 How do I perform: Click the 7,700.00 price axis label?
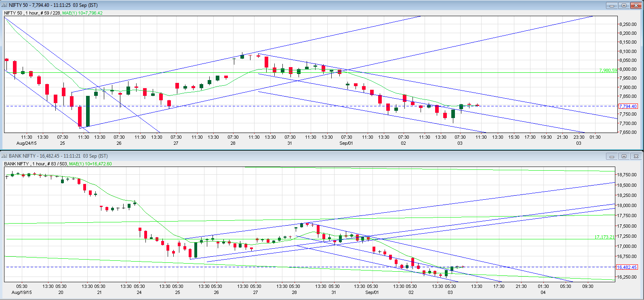point(628,123)
